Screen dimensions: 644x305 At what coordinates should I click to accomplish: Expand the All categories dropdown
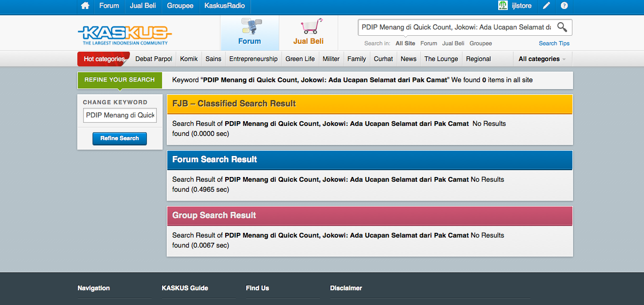(x=542, y=59)
